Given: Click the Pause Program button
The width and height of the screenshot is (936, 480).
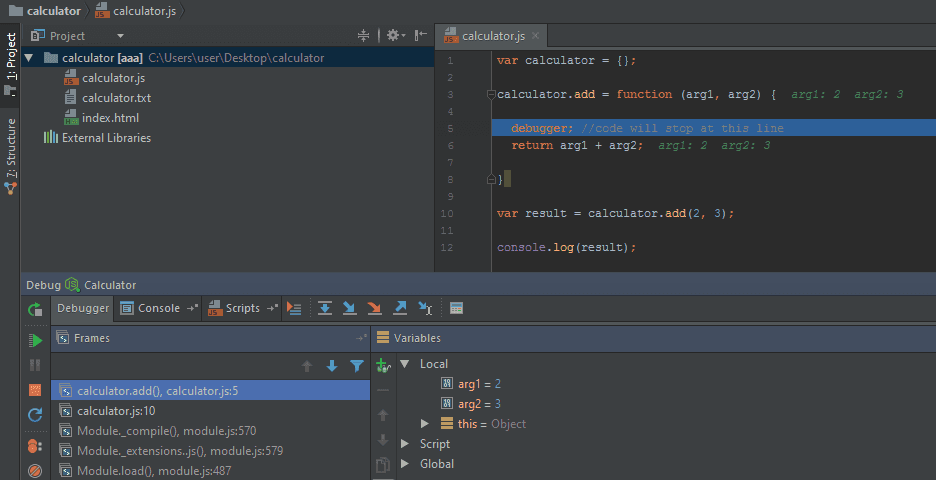Looking at the screenshot, I should (x=35, y=365).
